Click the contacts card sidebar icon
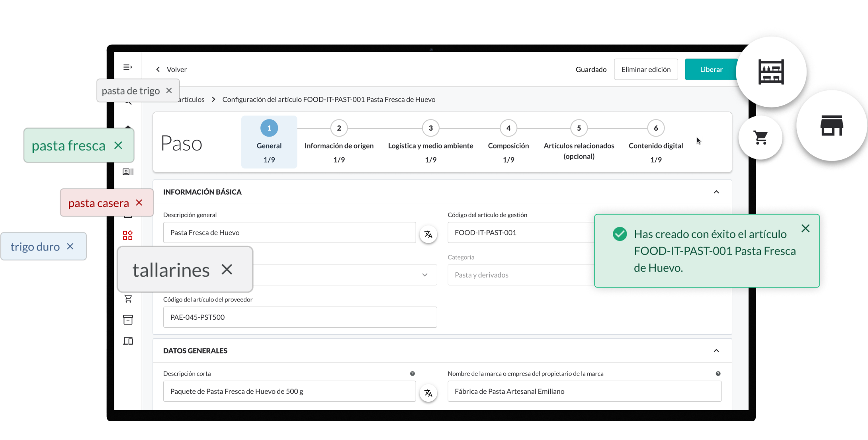The image size is (868, 440). point(128,172)
